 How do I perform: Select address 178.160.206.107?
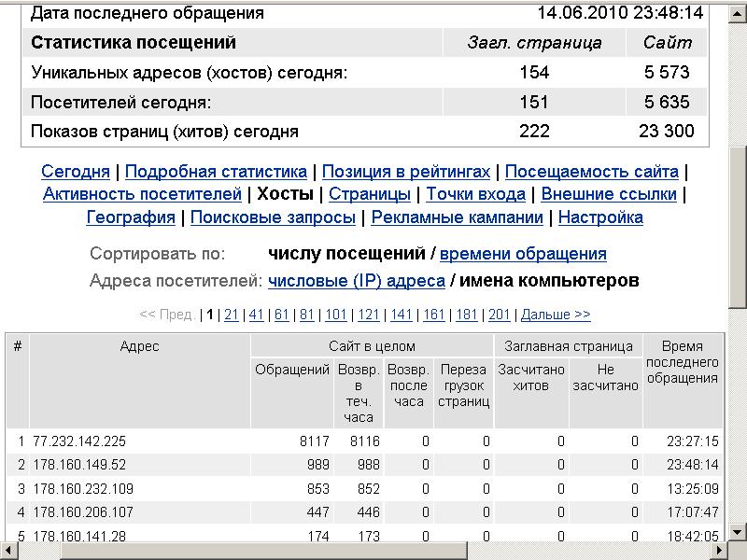tap(83, 512)
